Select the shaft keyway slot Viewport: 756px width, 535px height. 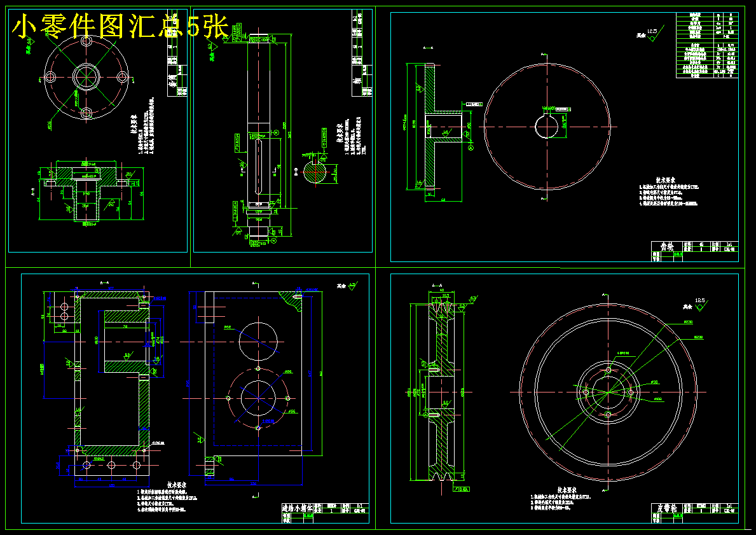pyautogui.click(x=259, y=167)
